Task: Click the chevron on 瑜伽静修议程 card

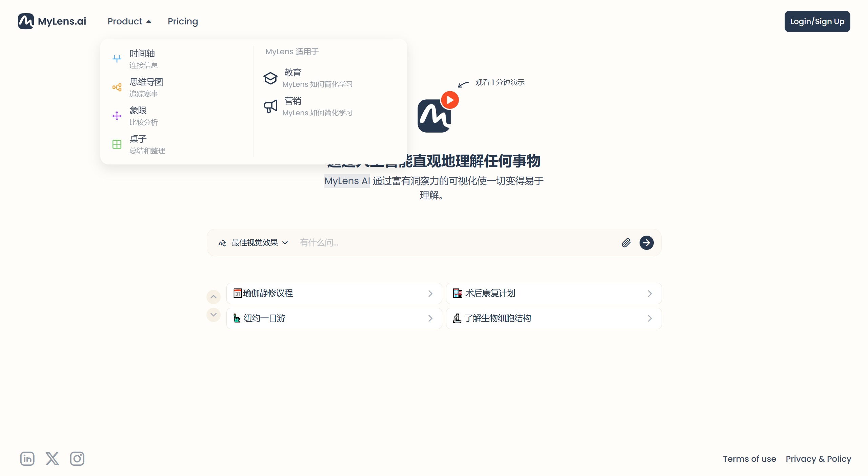Action: coord(430,294)
